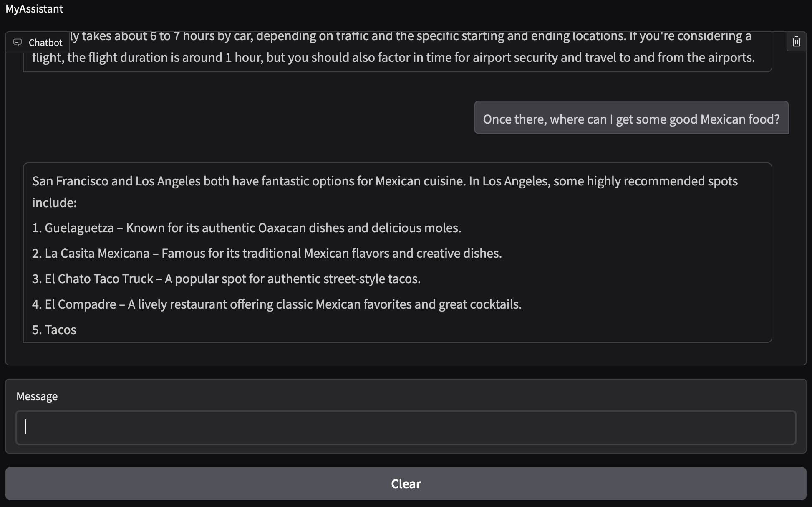812x507 pixels.
Task: Click the La Casita Mexicana list entry
Action: point(267,253)
